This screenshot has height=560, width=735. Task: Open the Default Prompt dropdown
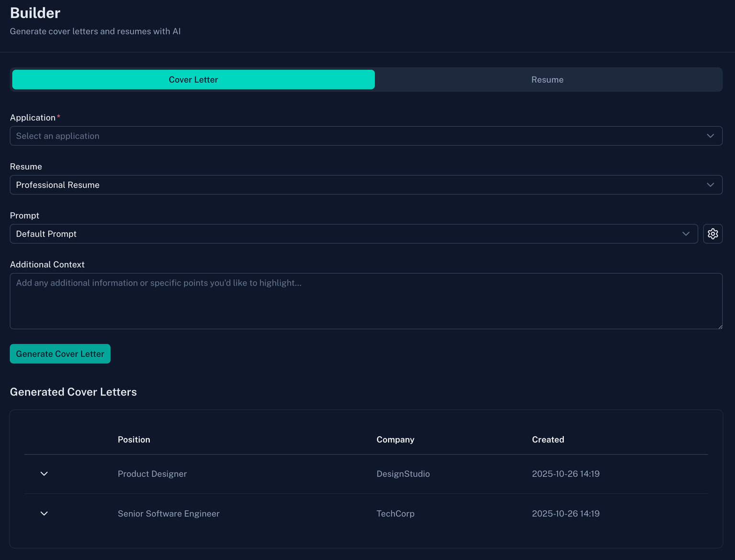[x=353, y=234]
